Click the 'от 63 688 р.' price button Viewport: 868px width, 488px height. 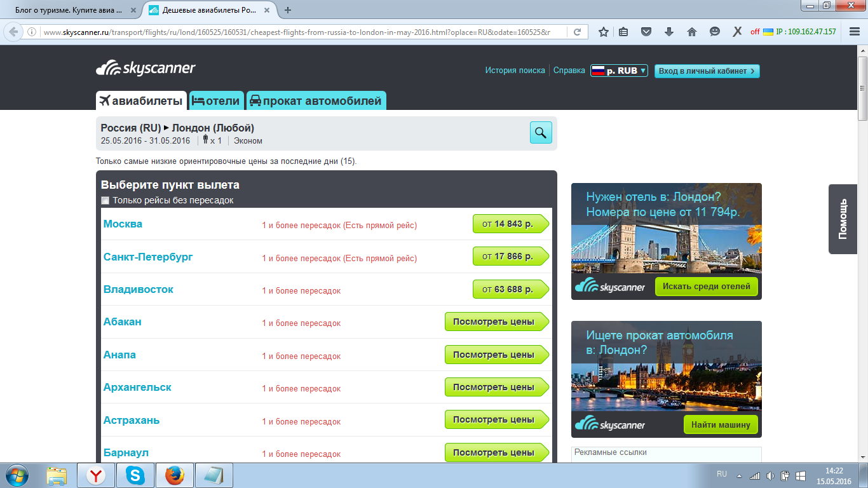coord(510,290)
